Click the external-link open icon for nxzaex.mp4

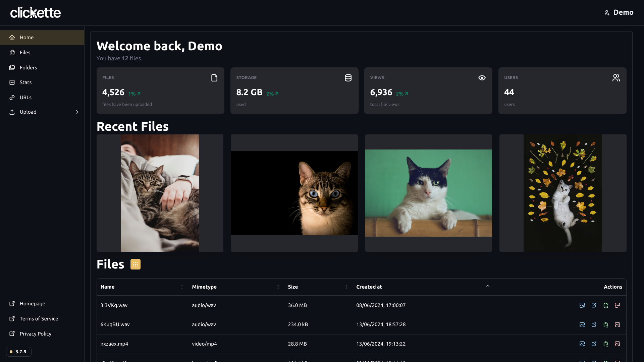point(594,344)
